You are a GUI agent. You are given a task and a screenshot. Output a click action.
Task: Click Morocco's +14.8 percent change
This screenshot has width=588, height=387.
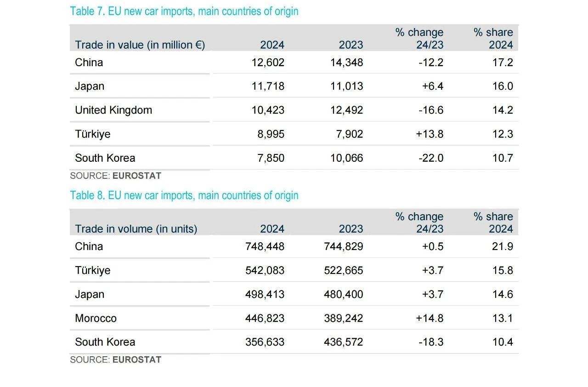click(x=430, y=318)
